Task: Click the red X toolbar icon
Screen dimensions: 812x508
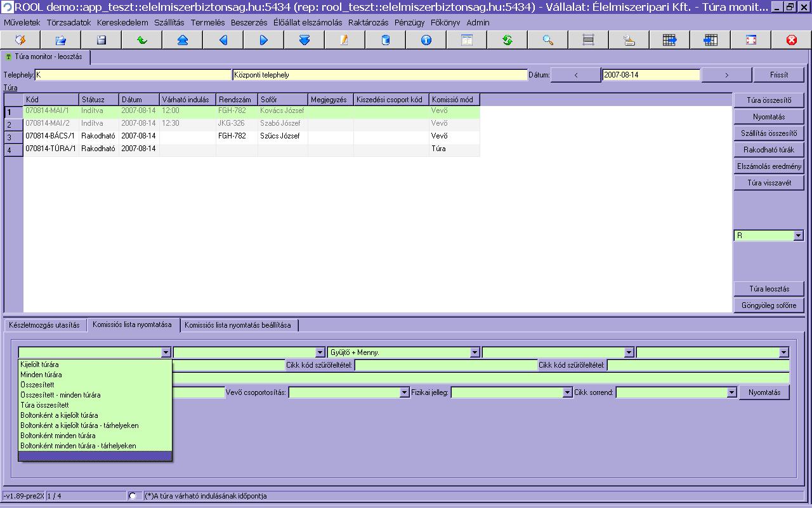Action: pyautogui.click(x=791, y=40)
